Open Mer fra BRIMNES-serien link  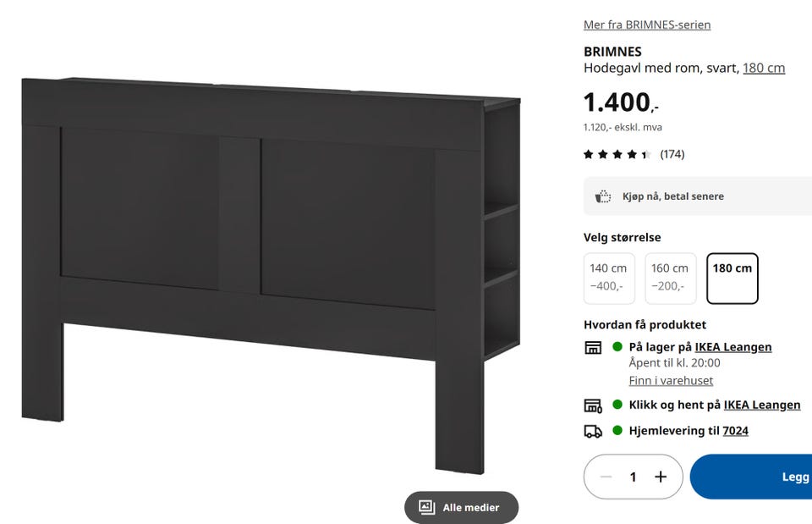[647, 25]
